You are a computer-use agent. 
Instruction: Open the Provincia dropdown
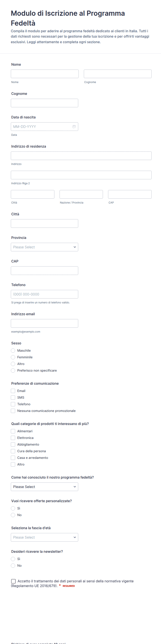tap(44, 247)
